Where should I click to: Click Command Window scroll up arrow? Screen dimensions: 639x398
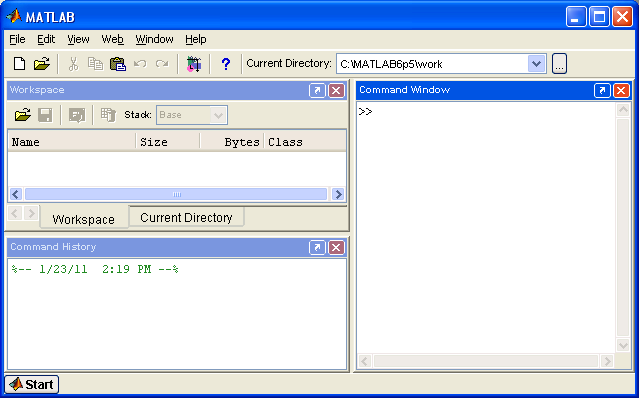coord(623,110)
